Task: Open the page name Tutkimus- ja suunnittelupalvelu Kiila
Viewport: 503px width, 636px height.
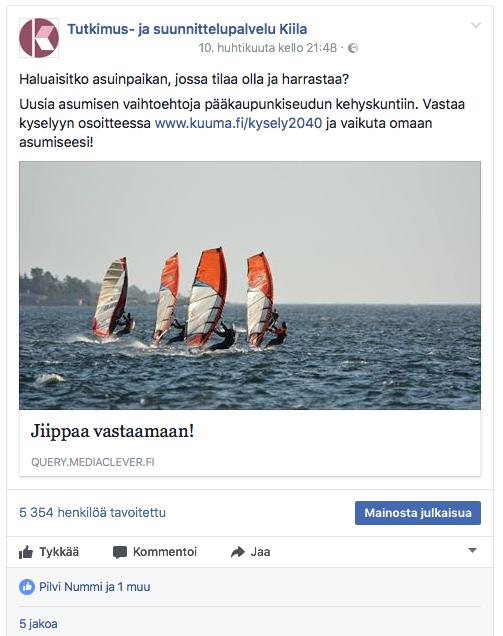Action: (187, 29)
